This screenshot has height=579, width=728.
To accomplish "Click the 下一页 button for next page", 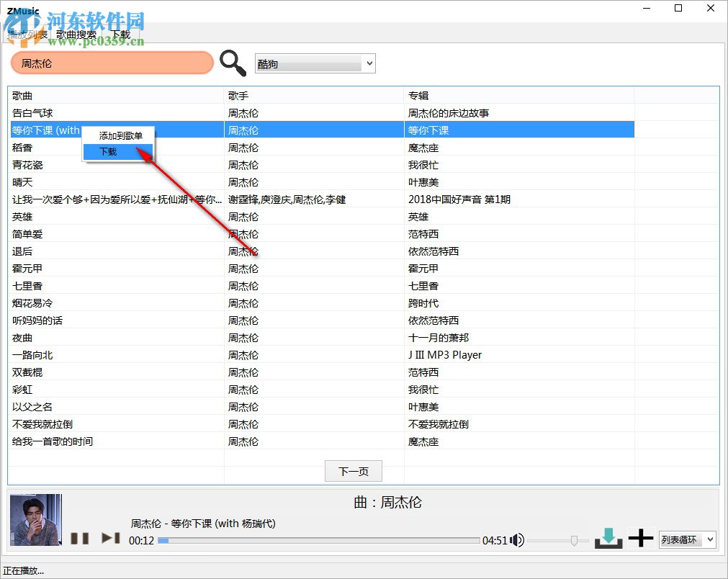I will click(x=353, y=471).
